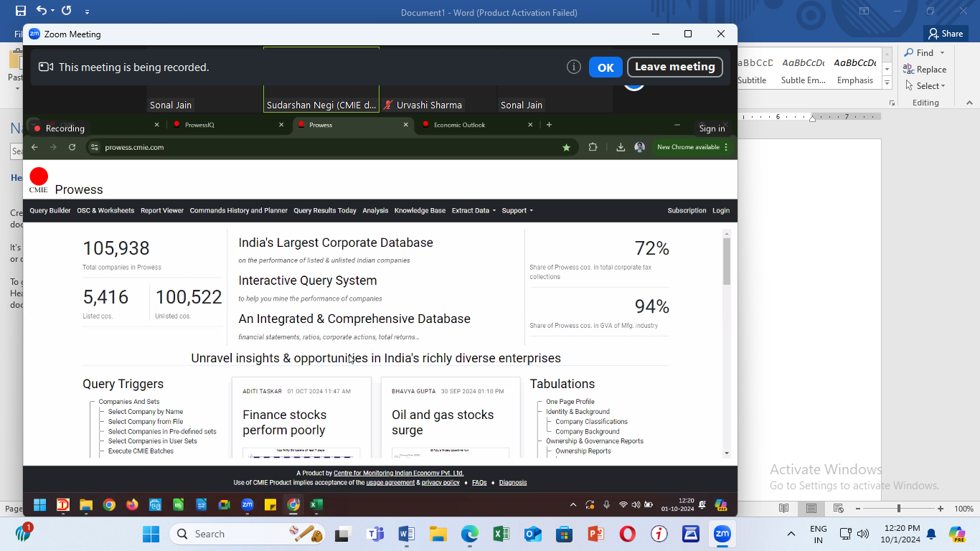Click the Leave meeting button
Viewport: 980px width, 551px height.
click(x=674, y=67)
